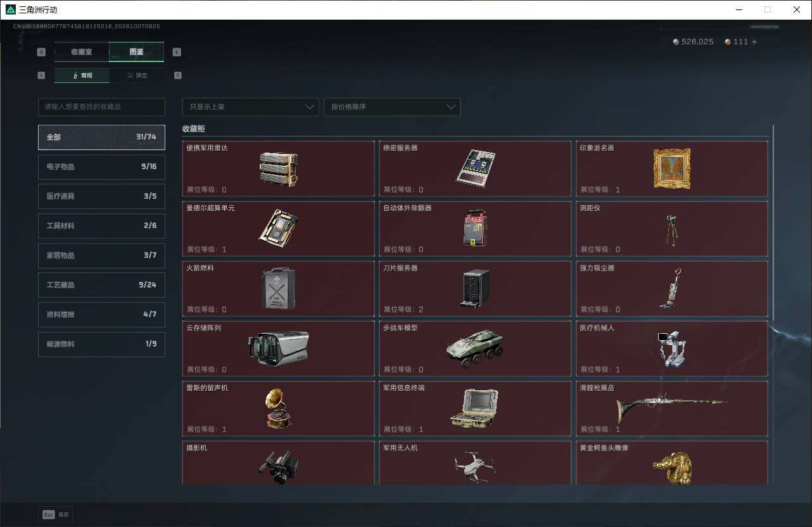Select the 图鉴 tab
This screenshot has height=527, width=812.
(137, 52)
